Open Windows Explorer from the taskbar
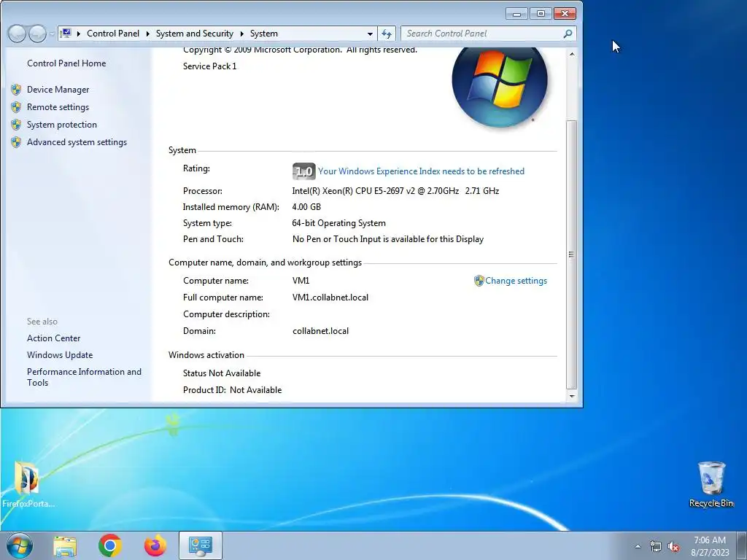Viewport: 747px width, 560px height. (x=65, y=545)
